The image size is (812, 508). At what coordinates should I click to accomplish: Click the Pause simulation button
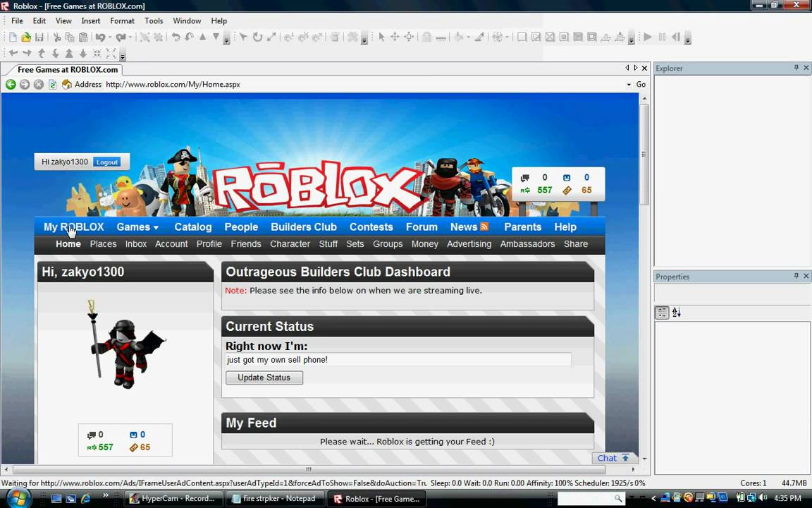pyautogui.click(x=662, y=37)
